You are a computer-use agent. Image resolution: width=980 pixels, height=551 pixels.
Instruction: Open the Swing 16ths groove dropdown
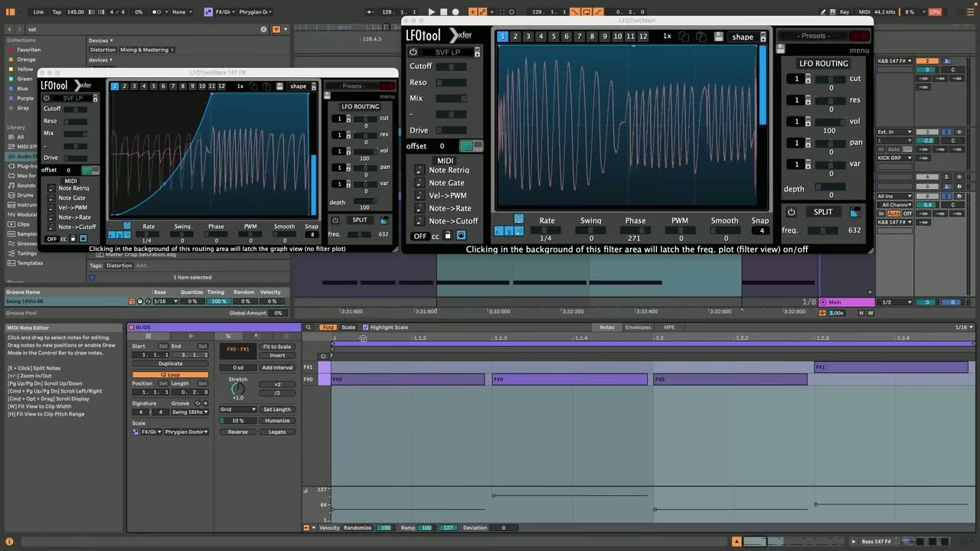(188, 412)
